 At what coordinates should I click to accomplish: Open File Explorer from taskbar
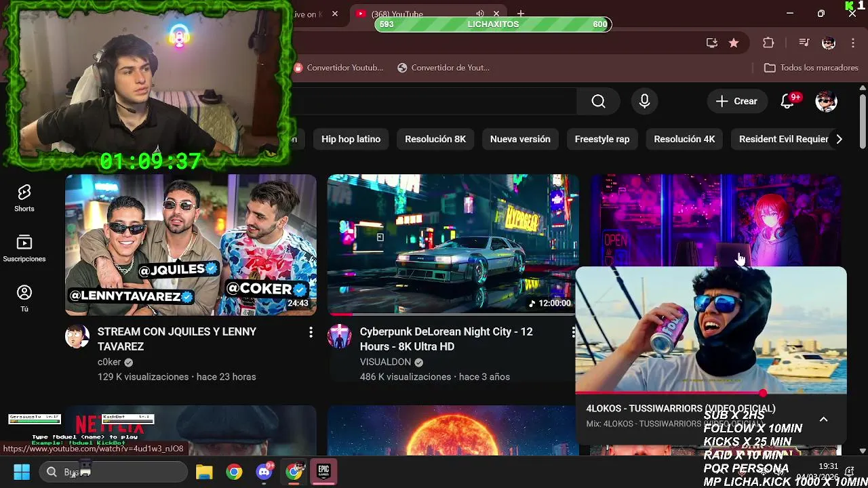point(204,472)
